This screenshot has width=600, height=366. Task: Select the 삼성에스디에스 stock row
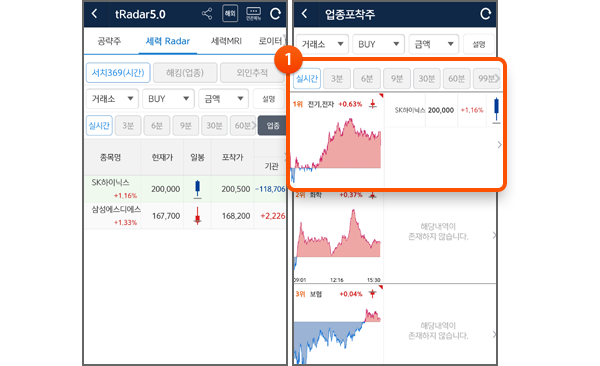coord(185,216)
